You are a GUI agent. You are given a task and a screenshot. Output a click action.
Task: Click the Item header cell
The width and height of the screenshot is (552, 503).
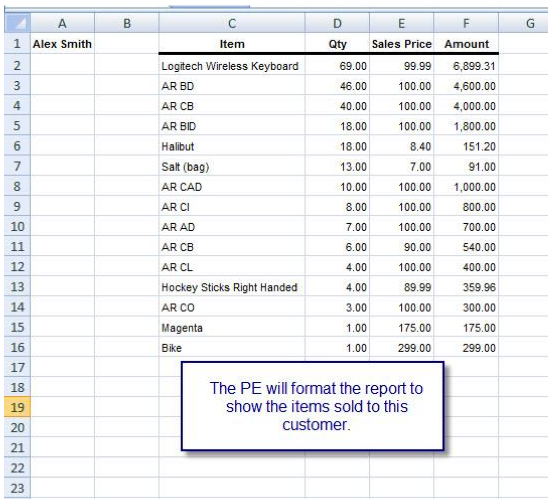pos(232,44)
